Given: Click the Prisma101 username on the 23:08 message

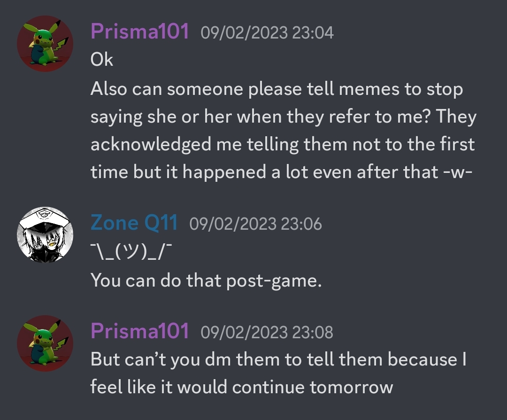Looking at the screenshot, I should pyautogui.click(x=140, y=331).
